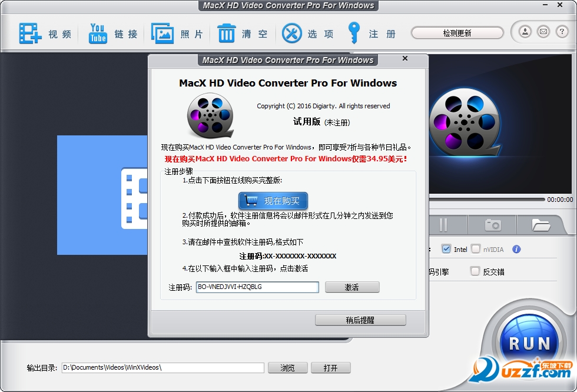
Task: Click the link (链接) toolbar label
Action: (126, 34)
